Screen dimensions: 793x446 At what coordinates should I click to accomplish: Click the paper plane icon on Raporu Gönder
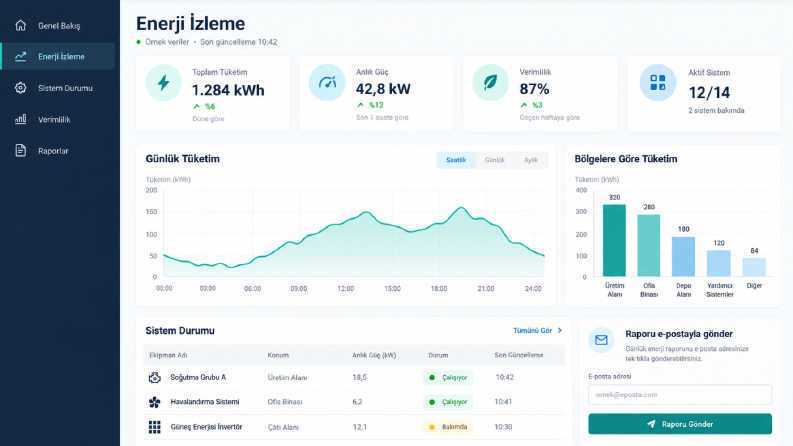pos(651,424)
